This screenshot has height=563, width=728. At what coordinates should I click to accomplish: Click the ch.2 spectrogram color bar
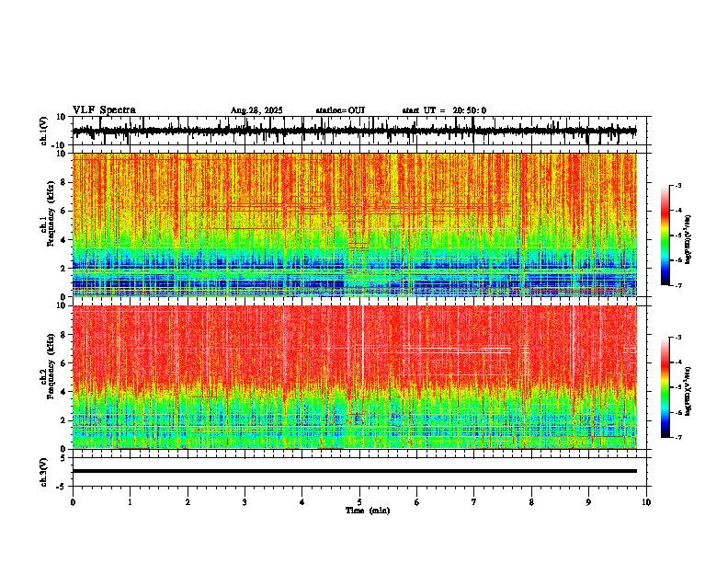665,387
